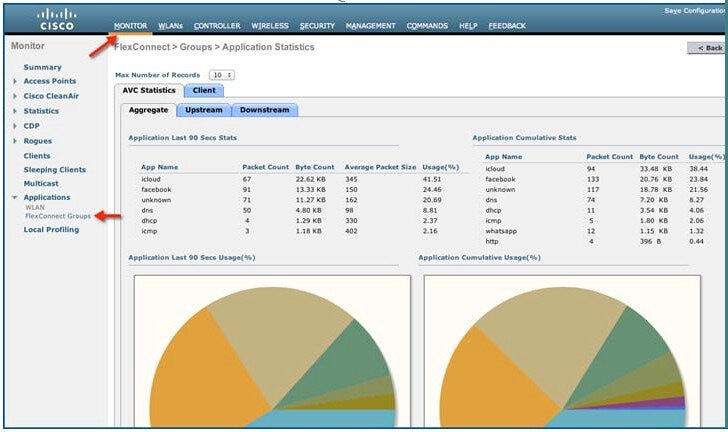The height and width of the screenshot is (432, 728).
Task: Expand Cisco CleanAir tree arrow
Action: (x=15, y=96)
